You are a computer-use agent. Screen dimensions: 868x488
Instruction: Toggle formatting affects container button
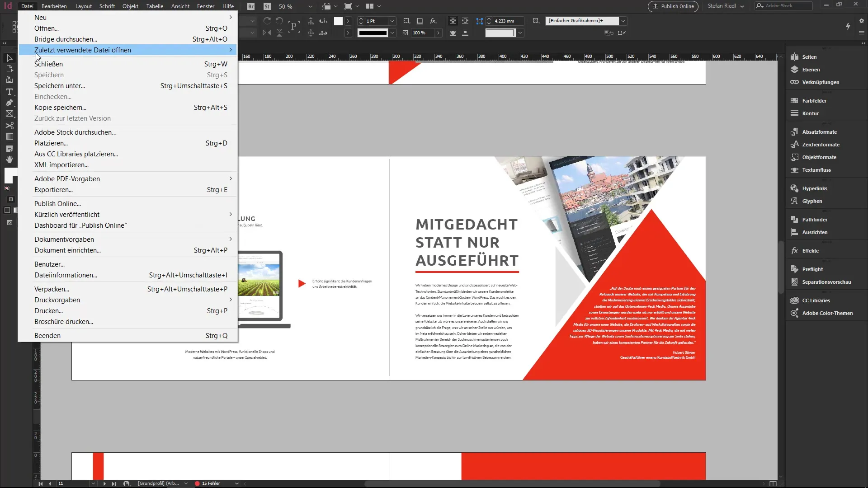coord(11,199)
